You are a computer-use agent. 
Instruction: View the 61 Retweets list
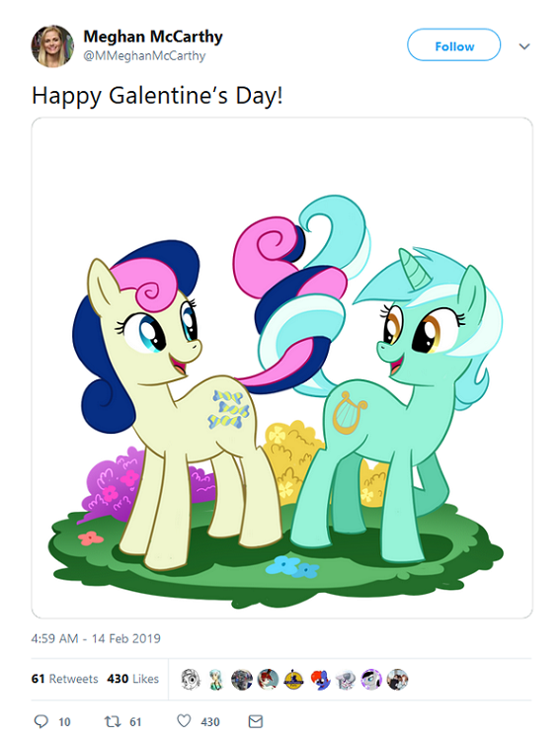[65, 679]
